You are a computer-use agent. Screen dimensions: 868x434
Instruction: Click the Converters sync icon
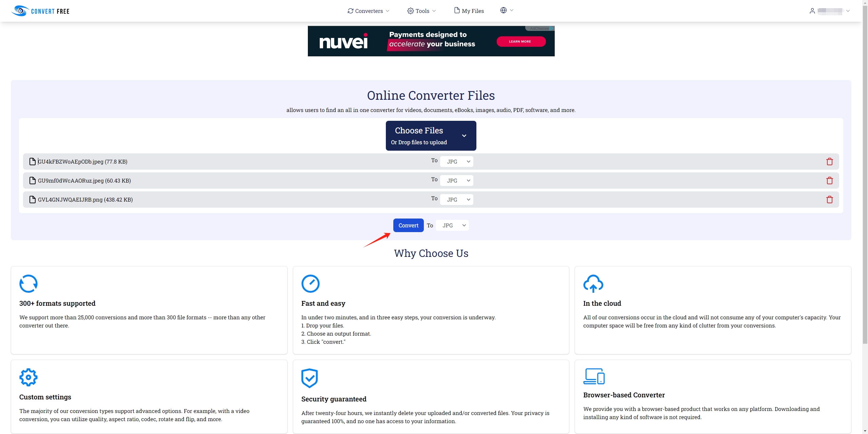350,11
